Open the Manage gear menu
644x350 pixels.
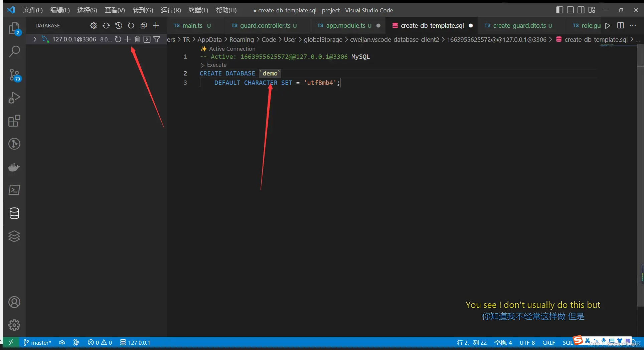coord(14,325)
